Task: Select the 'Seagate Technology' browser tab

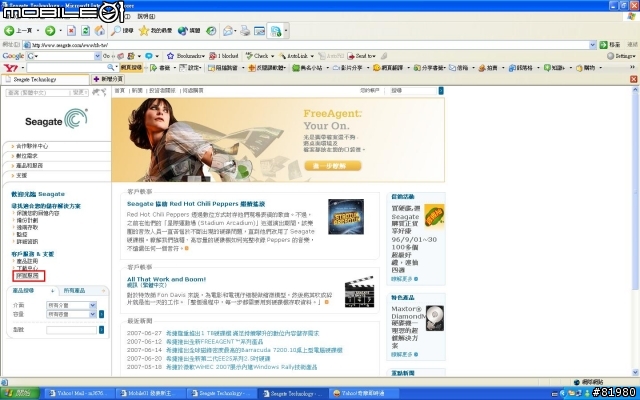Action: 45,79
